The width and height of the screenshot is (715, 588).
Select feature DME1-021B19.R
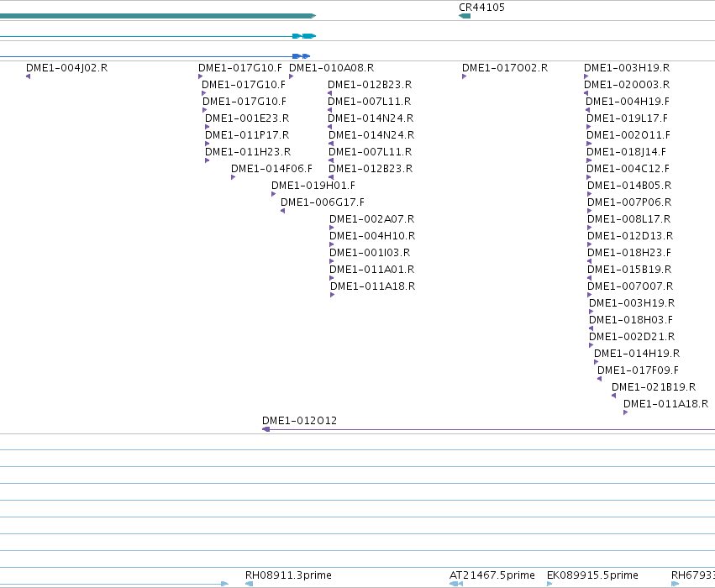pyautogui.click(x=654, y=387)
